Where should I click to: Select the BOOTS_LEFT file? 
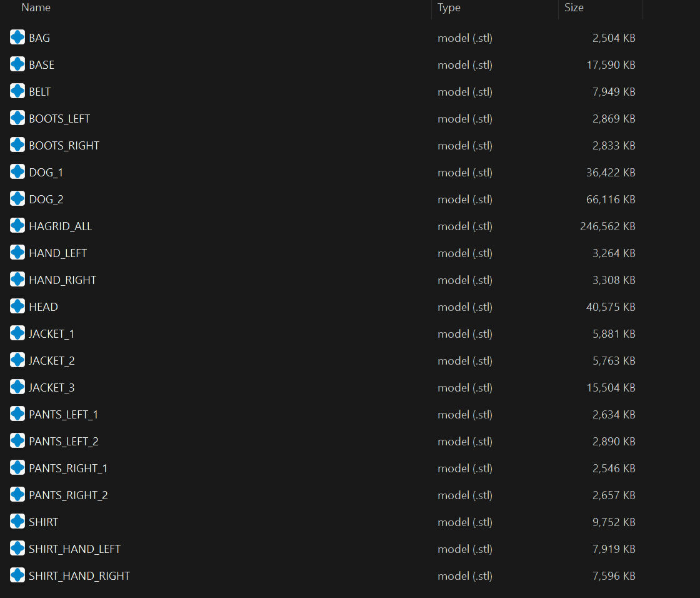click(x=59, y=119)
